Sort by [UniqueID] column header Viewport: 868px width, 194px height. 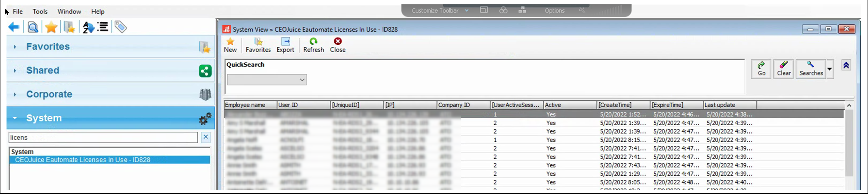tap(357, 105)
